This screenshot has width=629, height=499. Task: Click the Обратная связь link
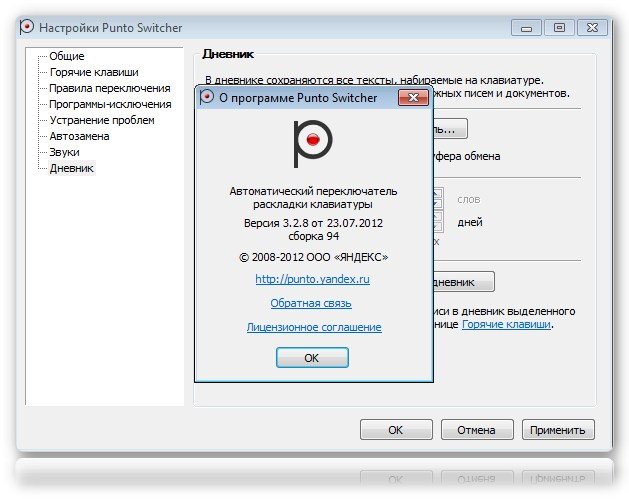(310, 303)
